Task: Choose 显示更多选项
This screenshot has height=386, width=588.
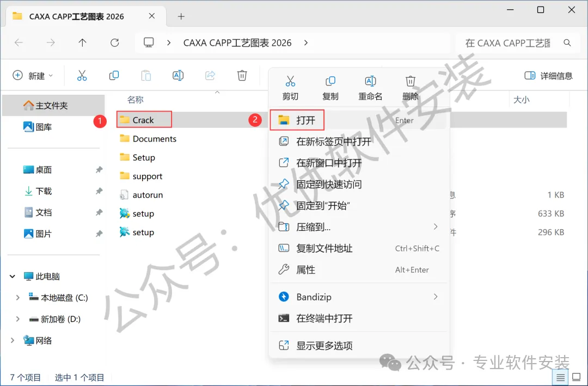Action: [358, 346]
